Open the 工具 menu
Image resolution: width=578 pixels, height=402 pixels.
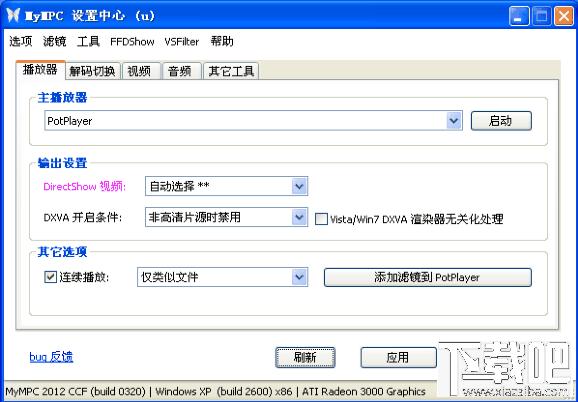coord(88,41)
